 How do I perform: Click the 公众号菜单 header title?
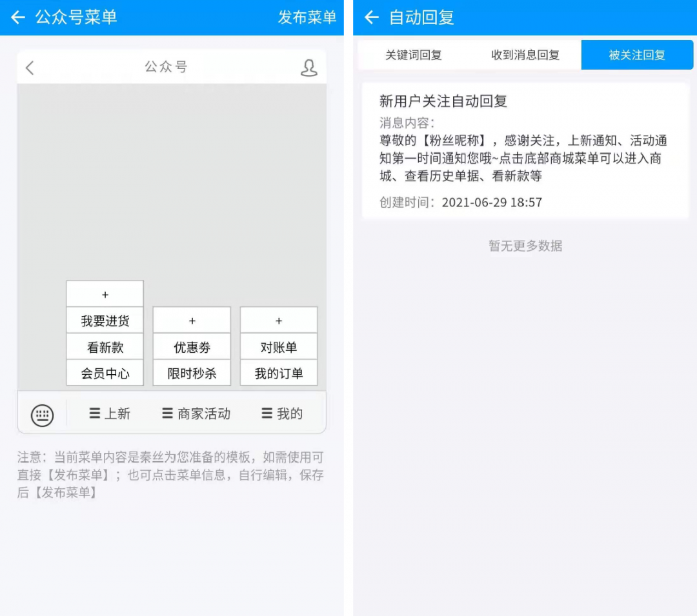click(76, 17)
